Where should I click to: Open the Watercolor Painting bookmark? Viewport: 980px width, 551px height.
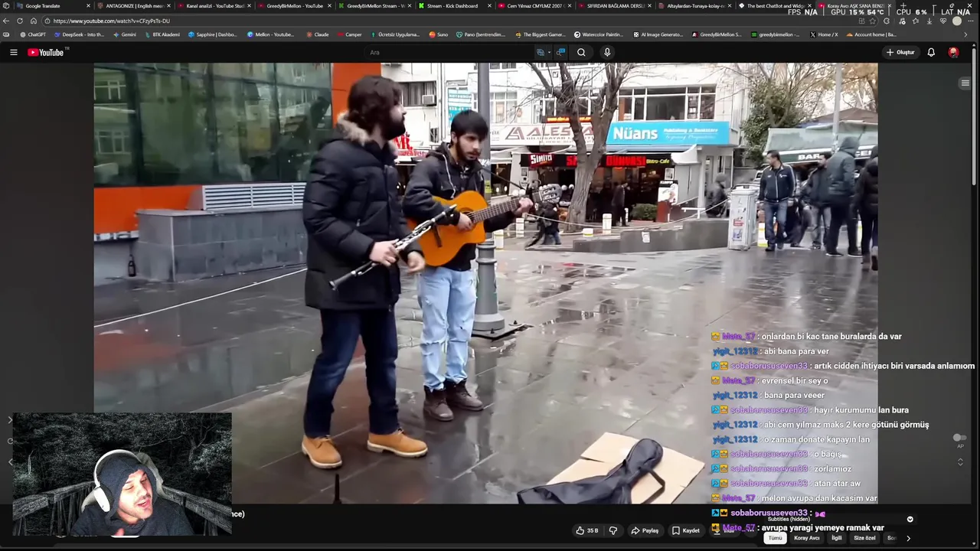click(x=599, y=34)
